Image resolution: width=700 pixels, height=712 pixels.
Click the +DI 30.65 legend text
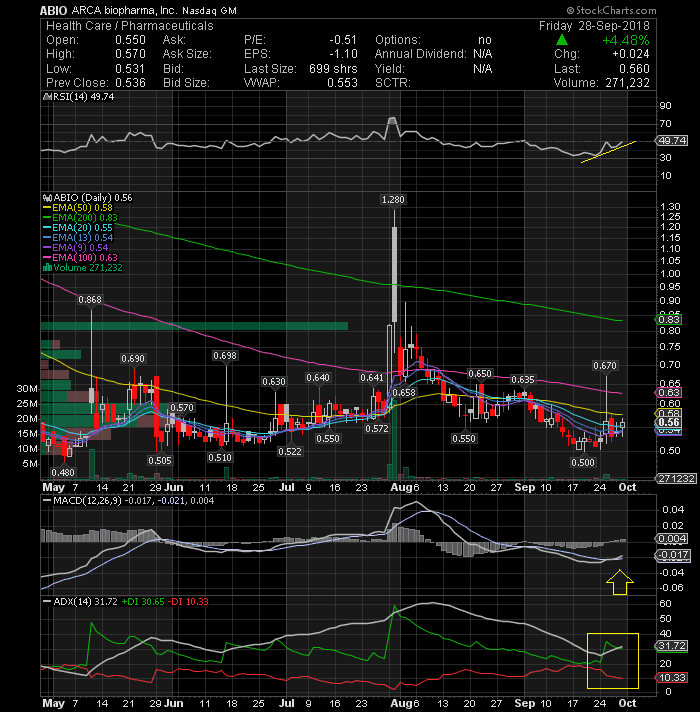(143, 602)
